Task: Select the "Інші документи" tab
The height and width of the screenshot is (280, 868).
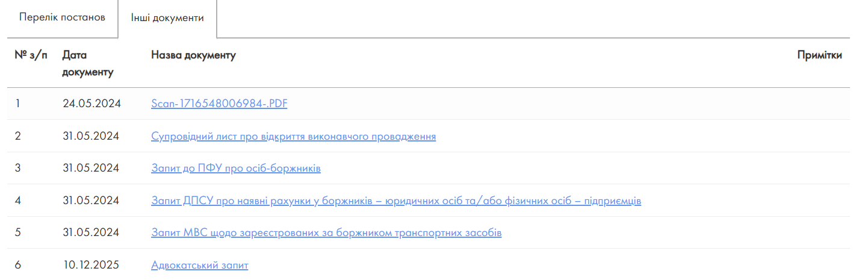Action: pos(167,17)
